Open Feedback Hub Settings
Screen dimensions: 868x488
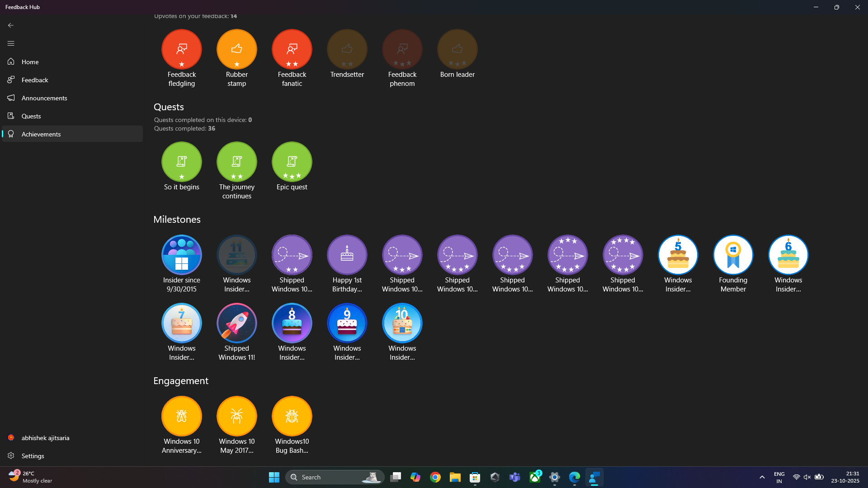coord(72,456)
